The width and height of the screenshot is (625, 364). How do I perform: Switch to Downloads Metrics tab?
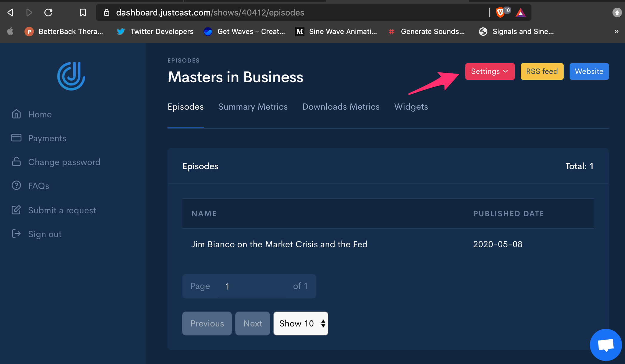click(x=341, y=107)
